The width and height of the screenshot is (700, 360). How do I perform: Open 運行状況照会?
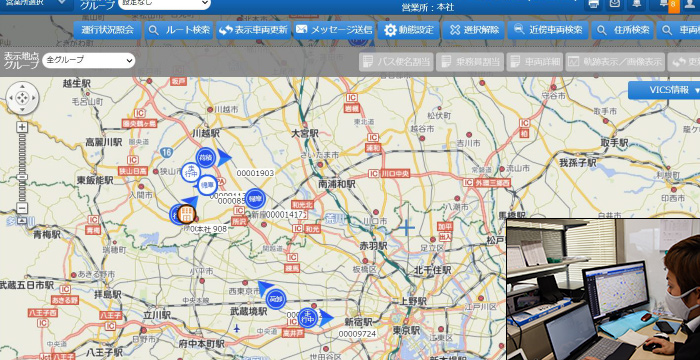[x=108, y=30]
